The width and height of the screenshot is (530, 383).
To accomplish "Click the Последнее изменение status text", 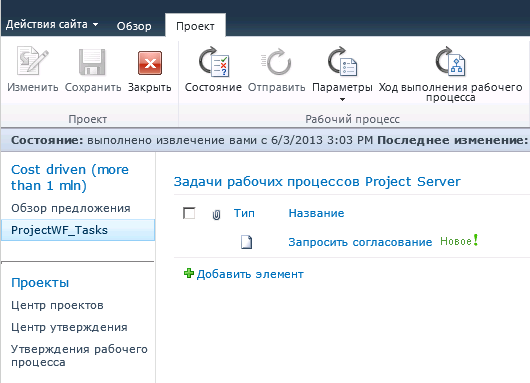I will pos(452,140).
